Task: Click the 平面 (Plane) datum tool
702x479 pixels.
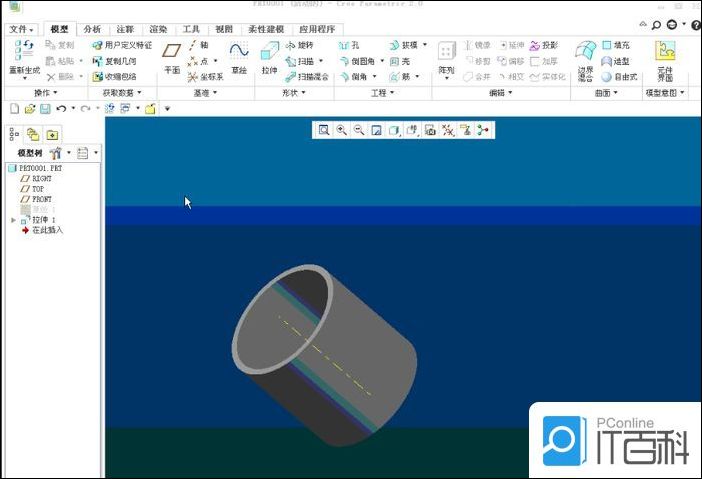Action: click(x=172, y=56)
